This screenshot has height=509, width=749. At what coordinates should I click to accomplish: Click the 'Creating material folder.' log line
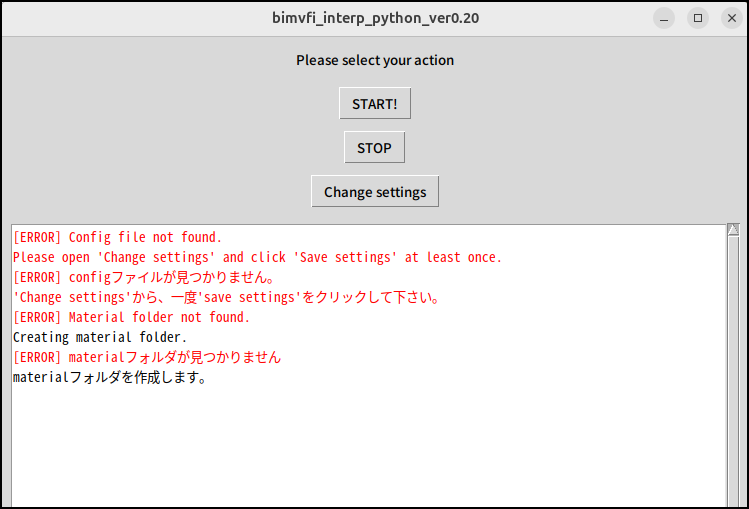(x=100, y=337)
